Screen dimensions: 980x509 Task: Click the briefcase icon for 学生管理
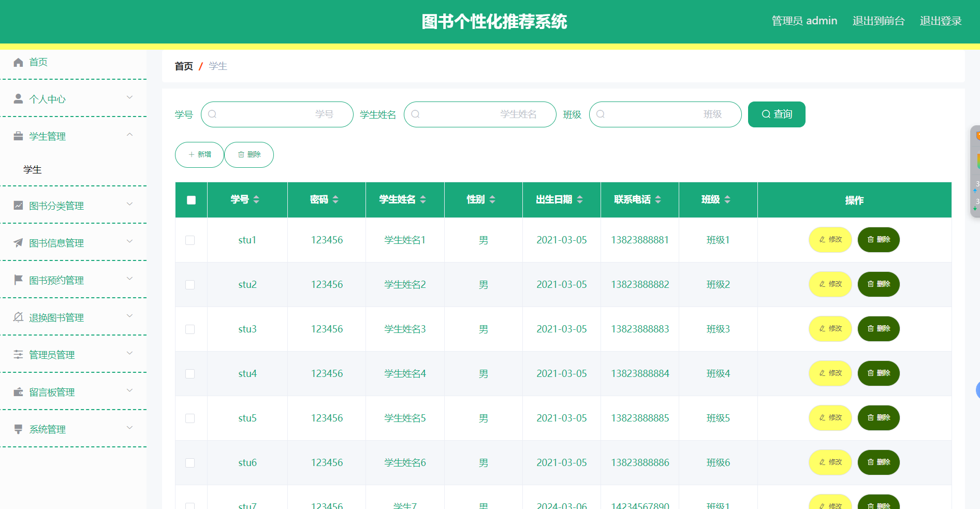pyautogui.click(x=18, y=136)
